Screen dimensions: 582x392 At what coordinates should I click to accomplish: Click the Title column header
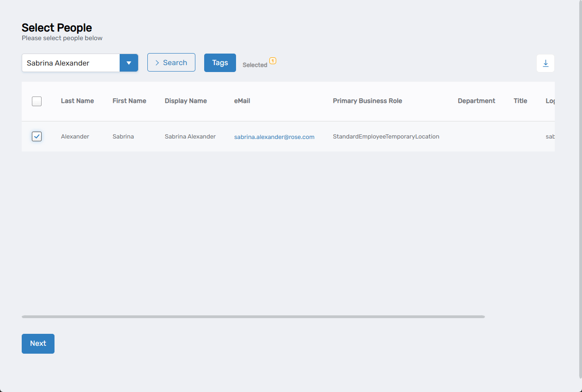point(520,101)
